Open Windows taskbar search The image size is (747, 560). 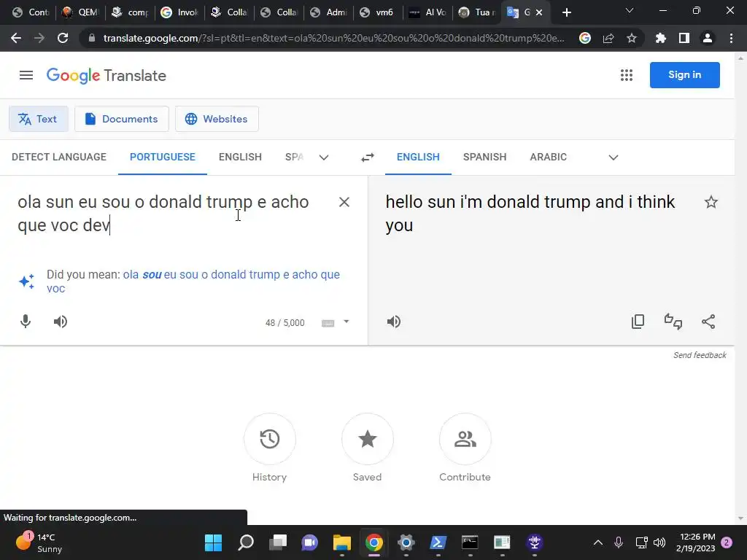click(x=246, y=542)
